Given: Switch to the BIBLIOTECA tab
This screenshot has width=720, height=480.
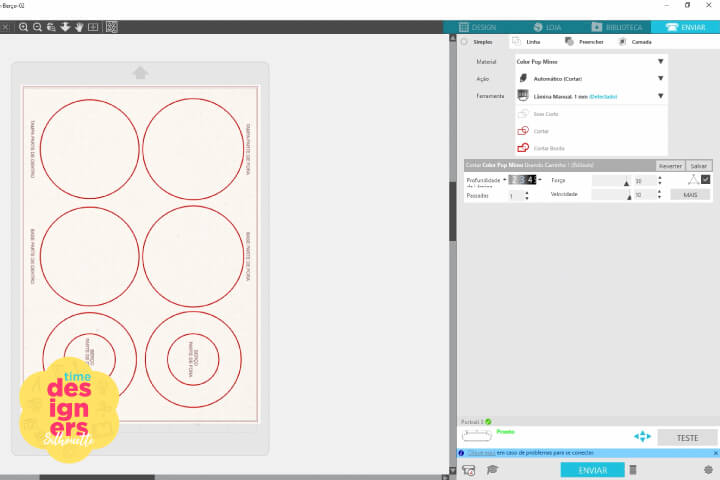Looking at the screenshot, I should point(617,27).
